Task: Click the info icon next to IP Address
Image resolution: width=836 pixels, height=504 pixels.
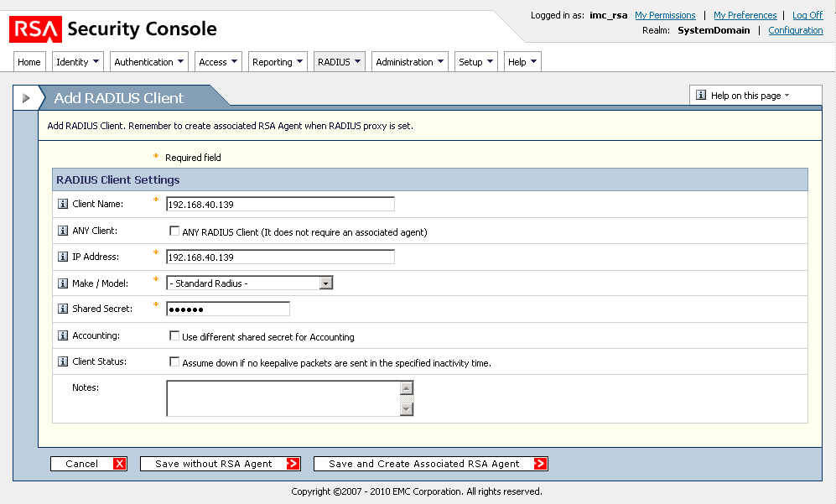Action: coord(63,257)
